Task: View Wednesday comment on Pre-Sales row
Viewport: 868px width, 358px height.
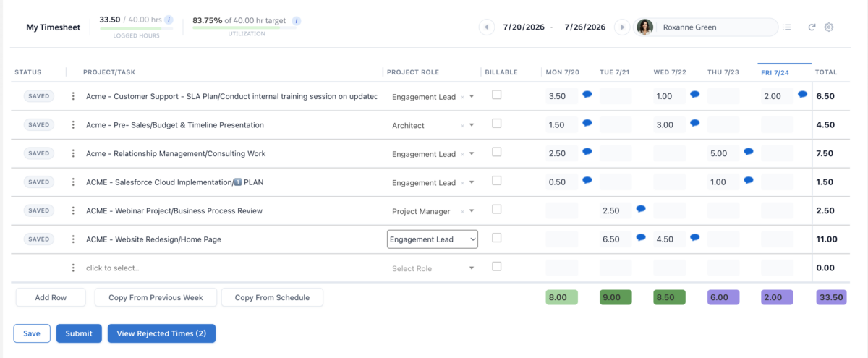Action: tap(694, 123)
